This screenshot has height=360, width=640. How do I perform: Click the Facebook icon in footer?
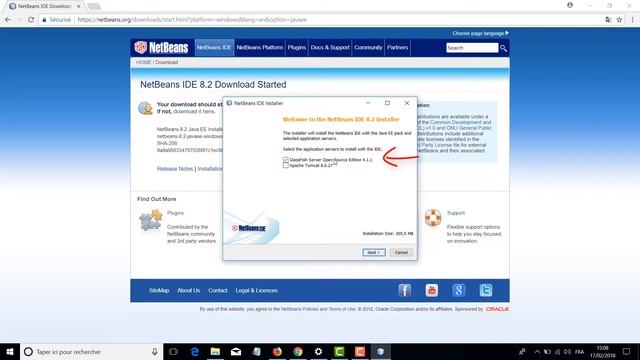click(404, 290)
